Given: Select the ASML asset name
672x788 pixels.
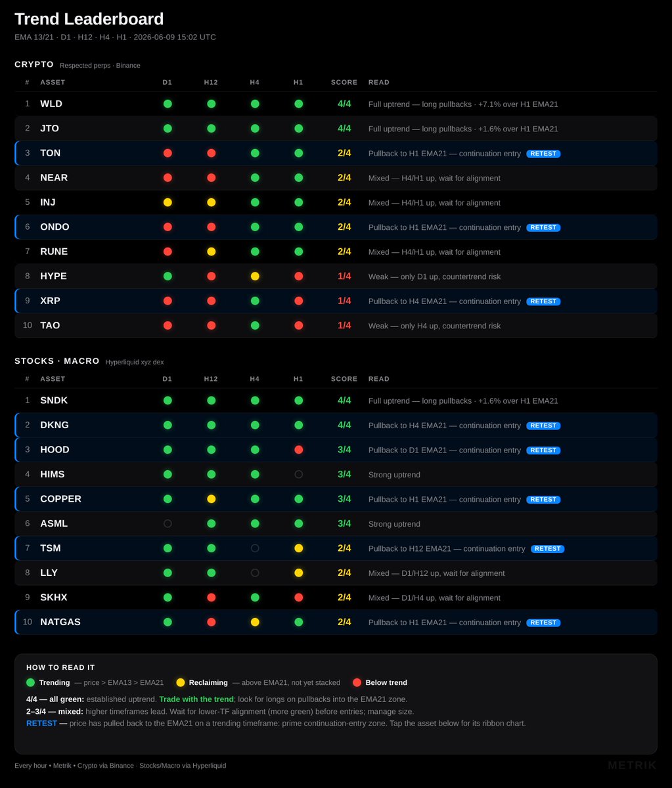Looking at the screenshot, I should pyautogui.click(x=54, y=523).
